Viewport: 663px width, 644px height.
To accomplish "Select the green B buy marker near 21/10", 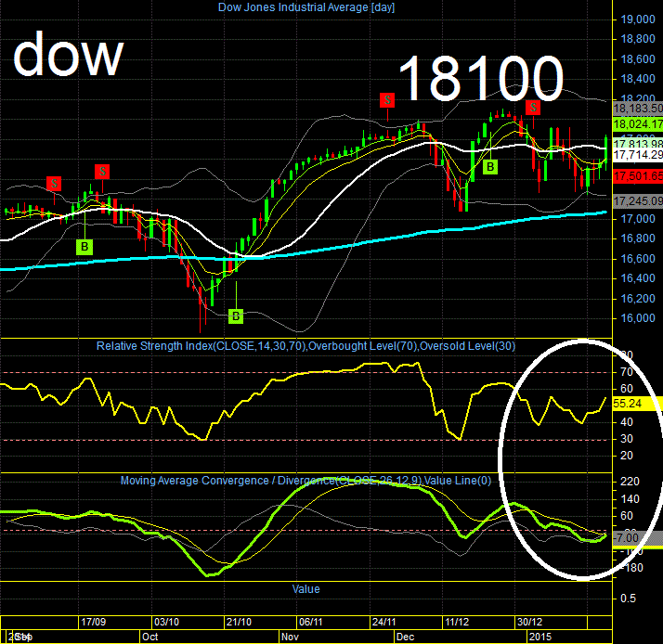I will pyautogui.click(x=236, y=316).
